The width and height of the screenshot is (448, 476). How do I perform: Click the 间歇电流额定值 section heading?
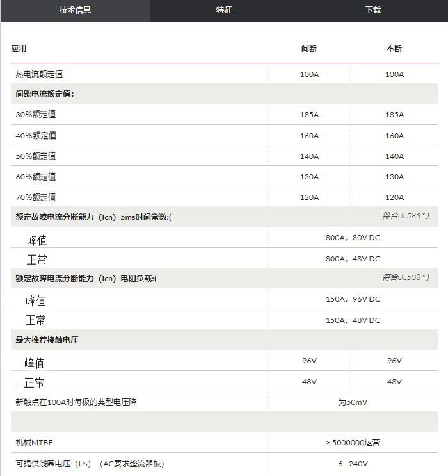[x=45, y=94]
